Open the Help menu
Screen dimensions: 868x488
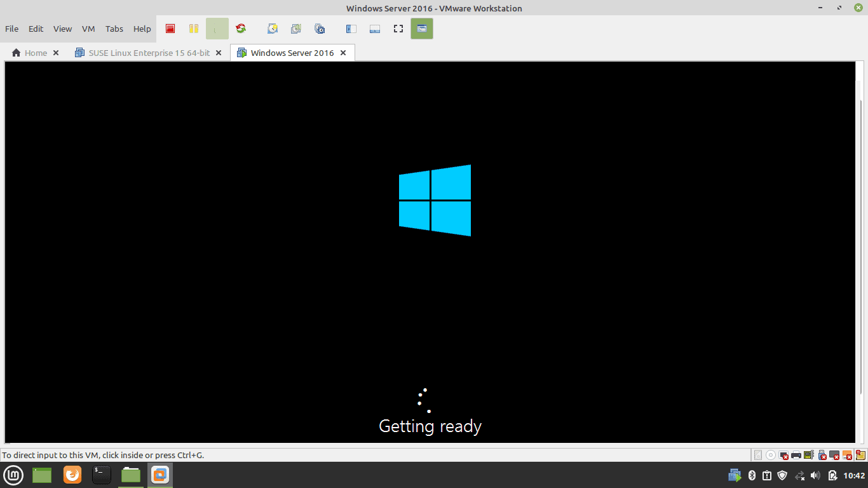(142, 29)
